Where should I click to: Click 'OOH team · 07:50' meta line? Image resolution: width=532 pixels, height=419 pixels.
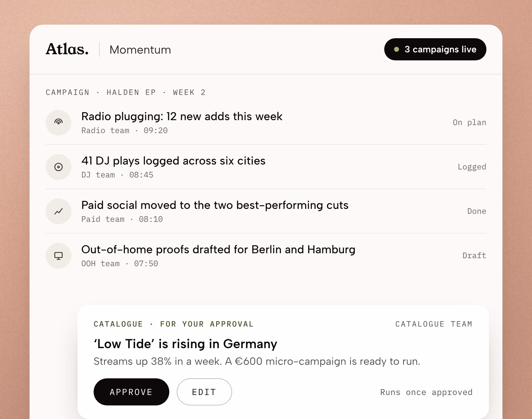click(x=119, y=263)
